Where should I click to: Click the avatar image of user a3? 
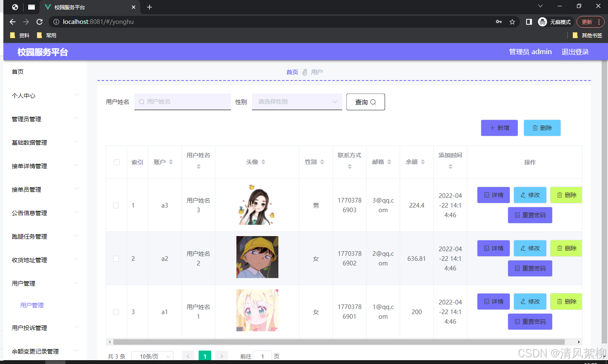click(257, 204)
